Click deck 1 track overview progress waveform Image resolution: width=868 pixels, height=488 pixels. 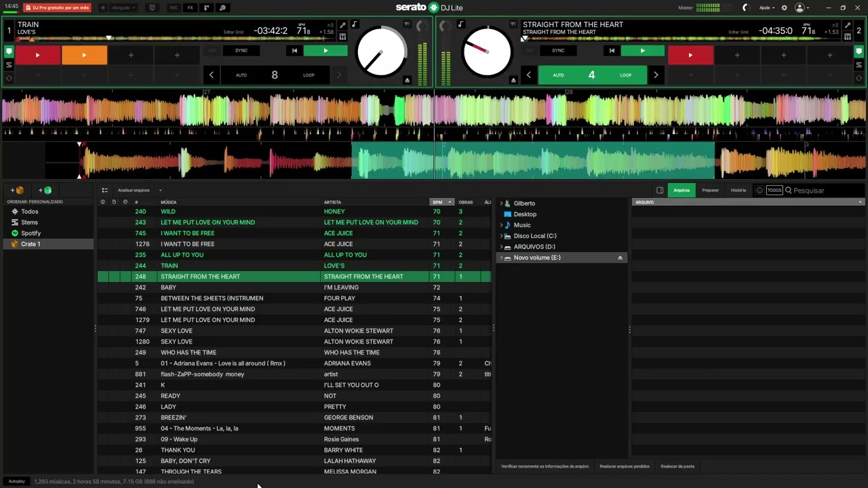tap(176, 38)
